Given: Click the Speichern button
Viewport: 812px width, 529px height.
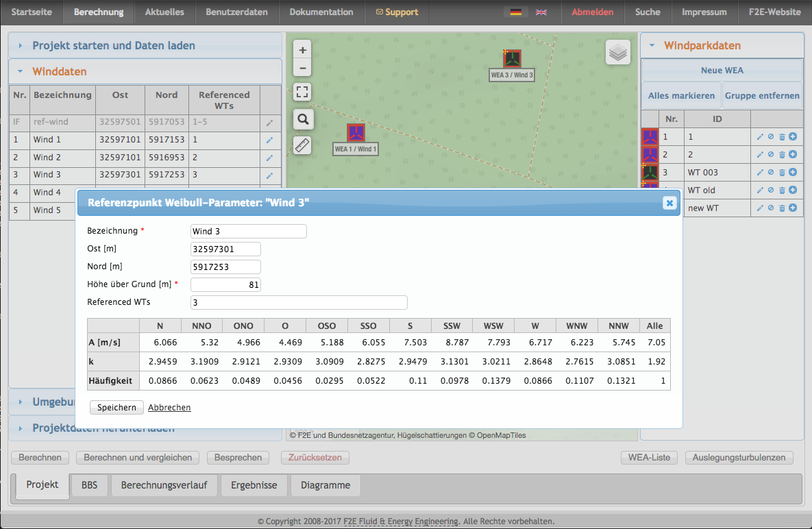Looking at the screenshot, I should pos(116,408).
